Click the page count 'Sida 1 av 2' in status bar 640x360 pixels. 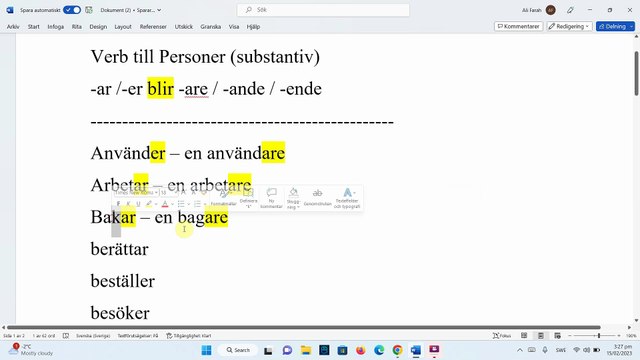point(14,336)
